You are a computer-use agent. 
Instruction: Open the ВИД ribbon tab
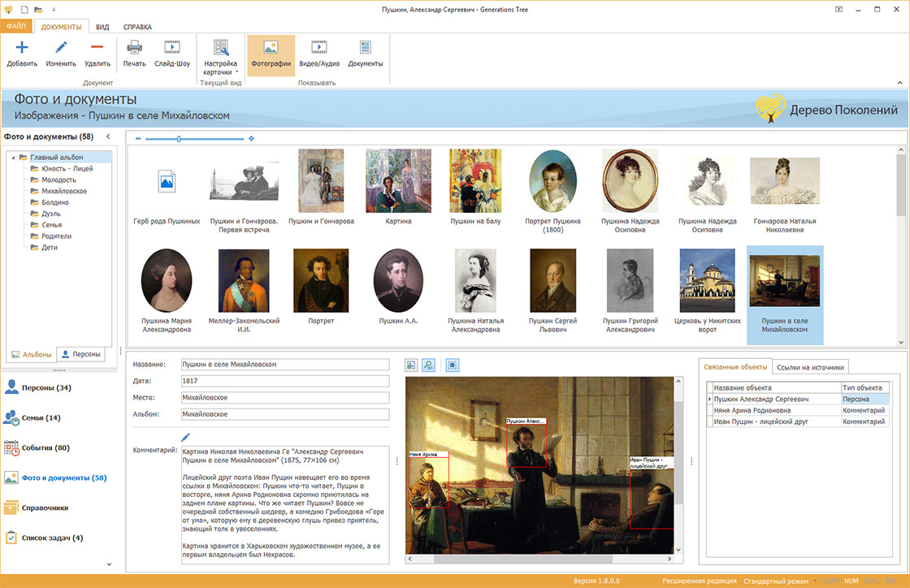(102, 27)
